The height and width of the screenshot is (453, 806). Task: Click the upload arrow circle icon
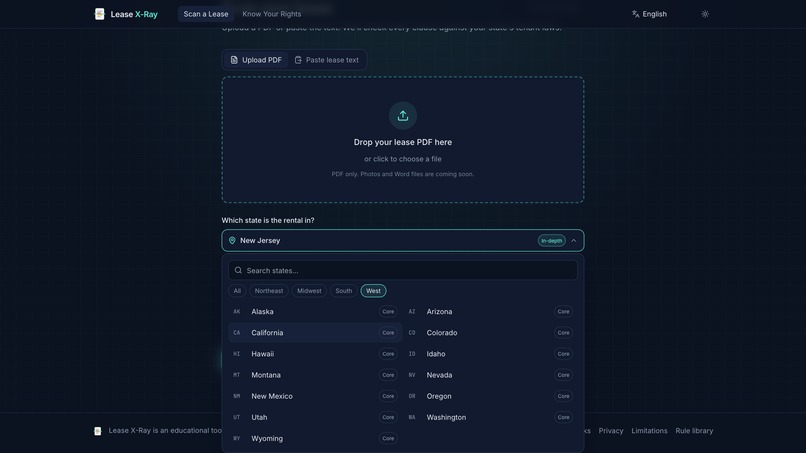coord(402,115)
